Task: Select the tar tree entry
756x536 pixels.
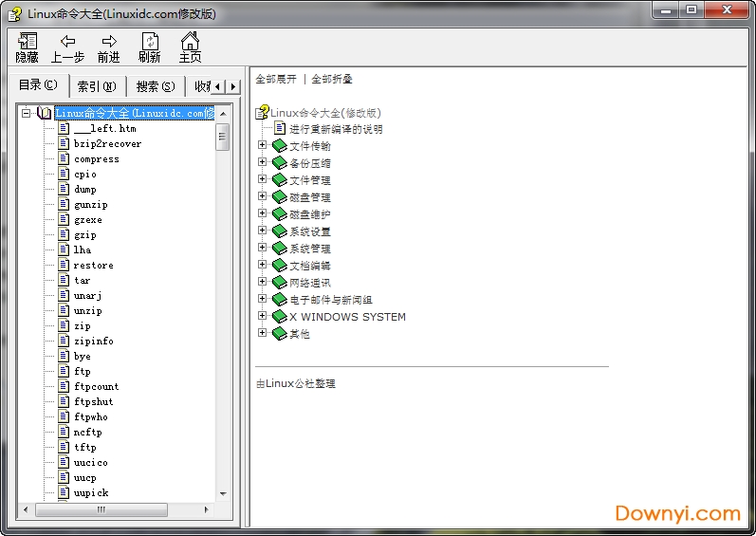Action: click(82, 280)
